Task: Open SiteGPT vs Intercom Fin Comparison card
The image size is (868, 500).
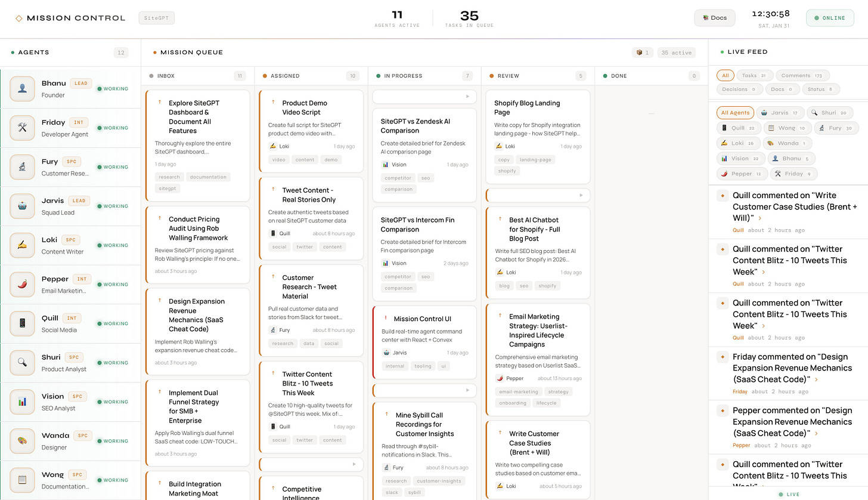Action: click(424, 254)
